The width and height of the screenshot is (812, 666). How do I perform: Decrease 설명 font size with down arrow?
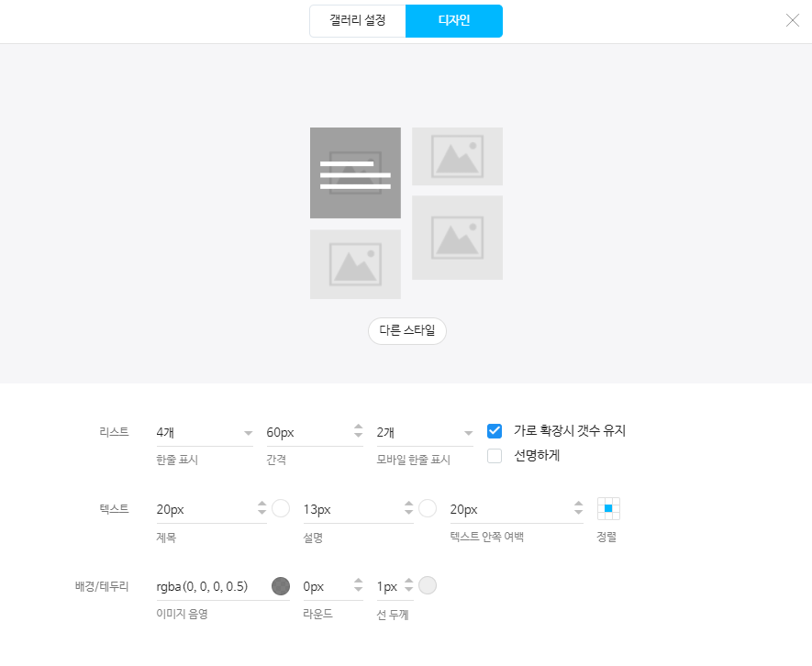(409, 512)
